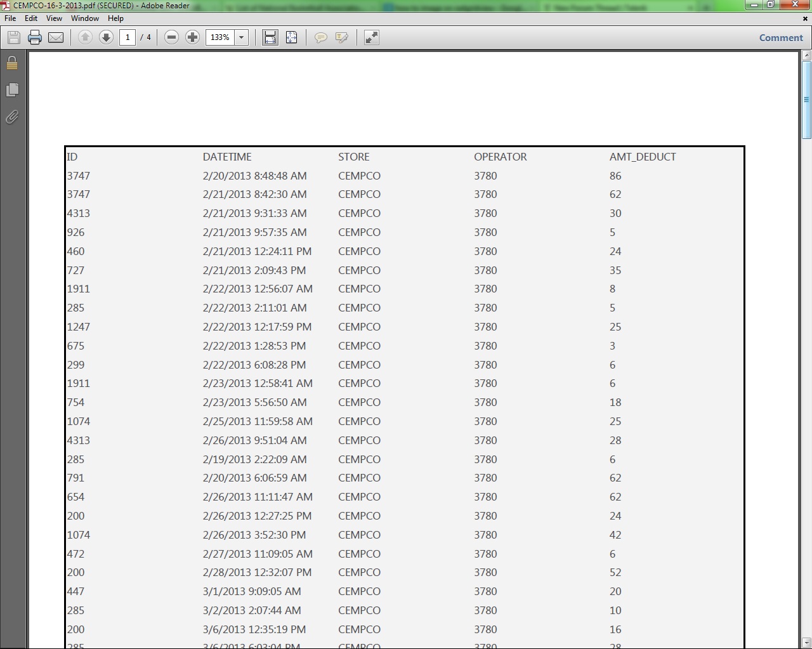Select the highlight text tool
This screenshot has width=812, height=649.
click(342, 37)
